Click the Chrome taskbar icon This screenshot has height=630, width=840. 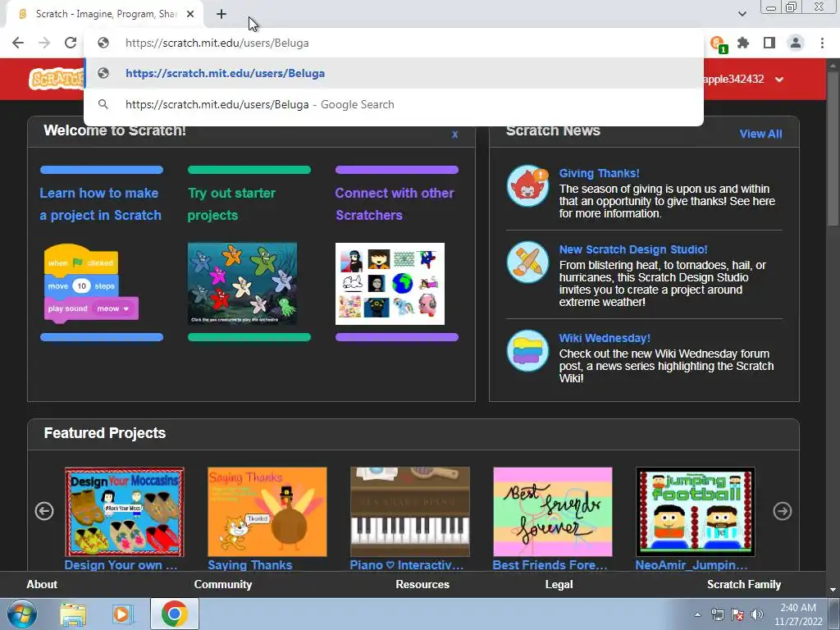[x=174, y=614]
